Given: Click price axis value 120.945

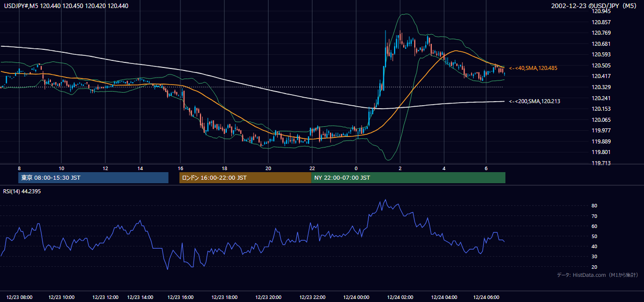Looking at the screenshot, I should tap(602, 11).
